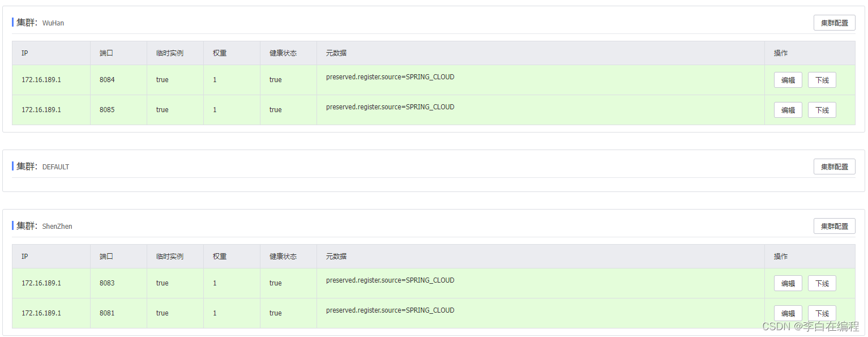Click metadata text in the 8083 row
The height and width of the screenshot is (337, 868).
pos(390,280)
